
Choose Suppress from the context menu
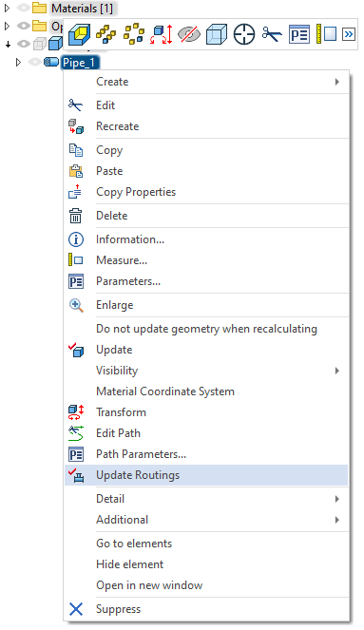(206, 609)
